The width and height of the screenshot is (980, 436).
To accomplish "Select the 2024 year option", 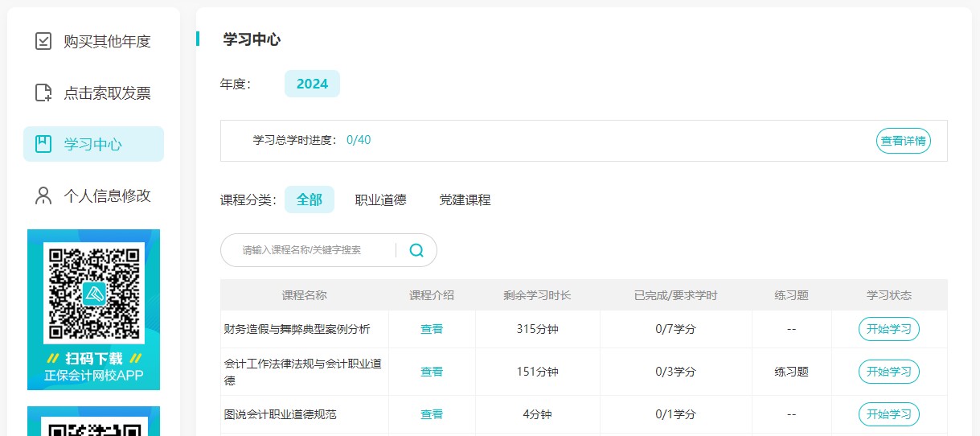I will tap(312, 84).
